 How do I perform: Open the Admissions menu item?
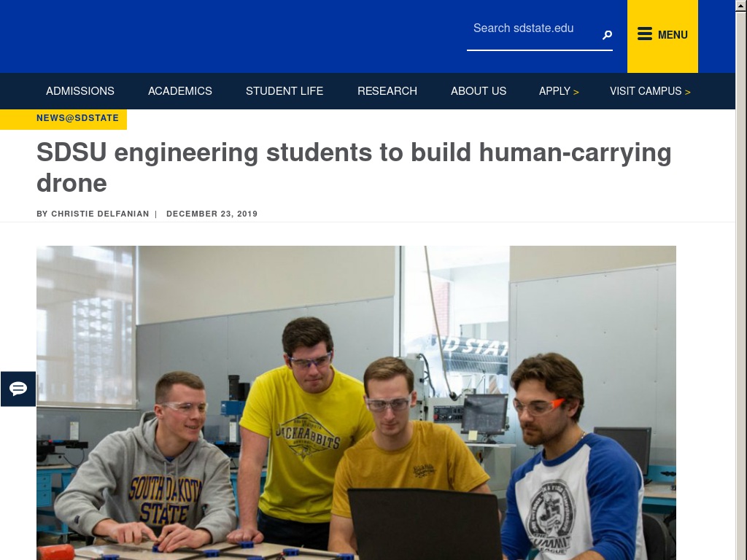[x=80, y=91]
